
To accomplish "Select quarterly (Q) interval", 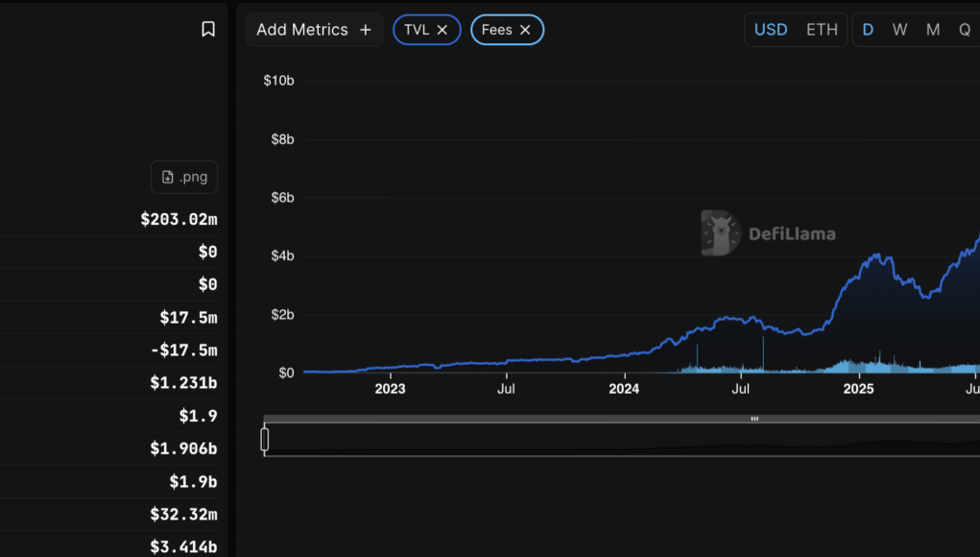I will [x=965, y=30].
